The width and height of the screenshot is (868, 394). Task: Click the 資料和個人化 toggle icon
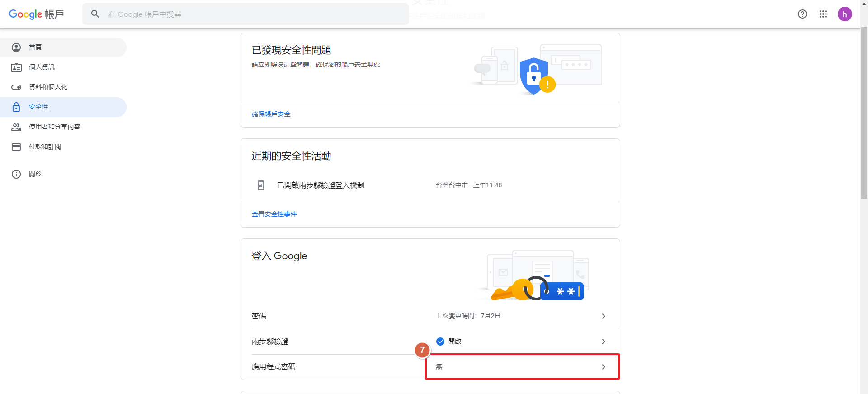coord(16,87)
